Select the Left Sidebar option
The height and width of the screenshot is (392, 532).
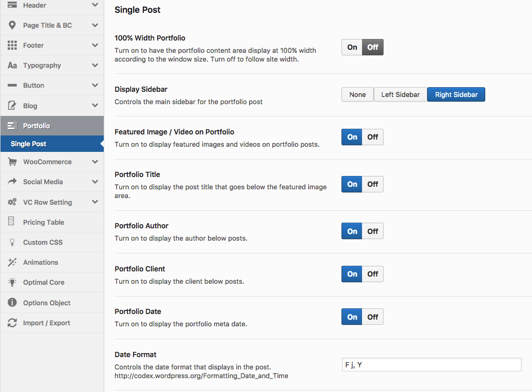pos(400,94)
